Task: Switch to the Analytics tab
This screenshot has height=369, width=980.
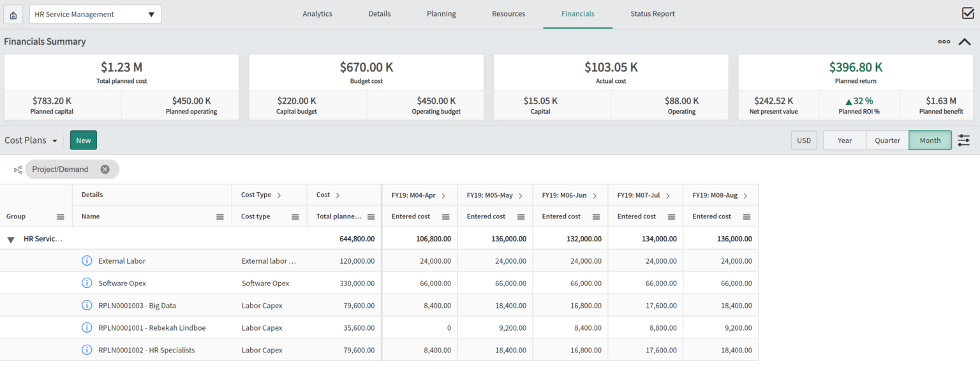Action: click(x=317, y=13)
